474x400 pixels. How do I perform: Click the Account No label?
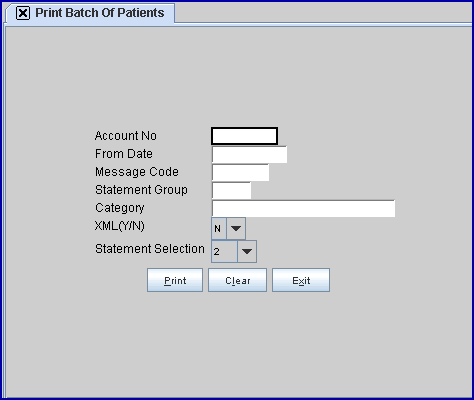coord(126,136)
